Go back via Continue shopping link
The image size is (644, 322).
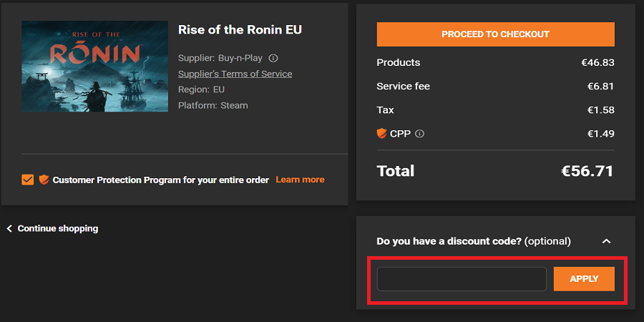coord(57,228)
